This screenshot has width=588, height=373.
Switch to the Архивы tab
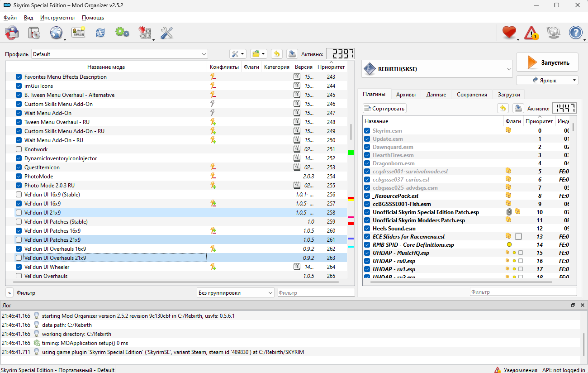(x=406, y=94)
